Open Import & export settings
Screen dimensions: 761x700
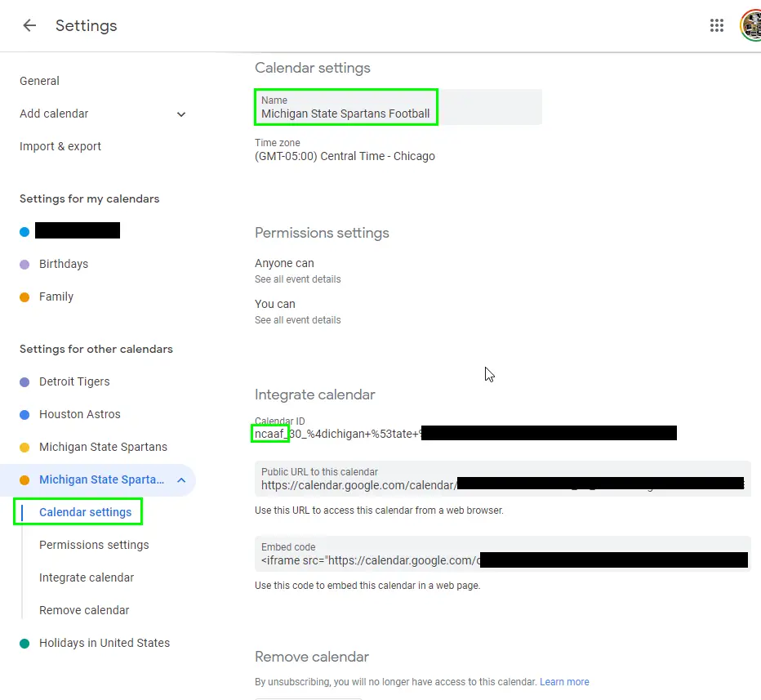click(60, 146)
